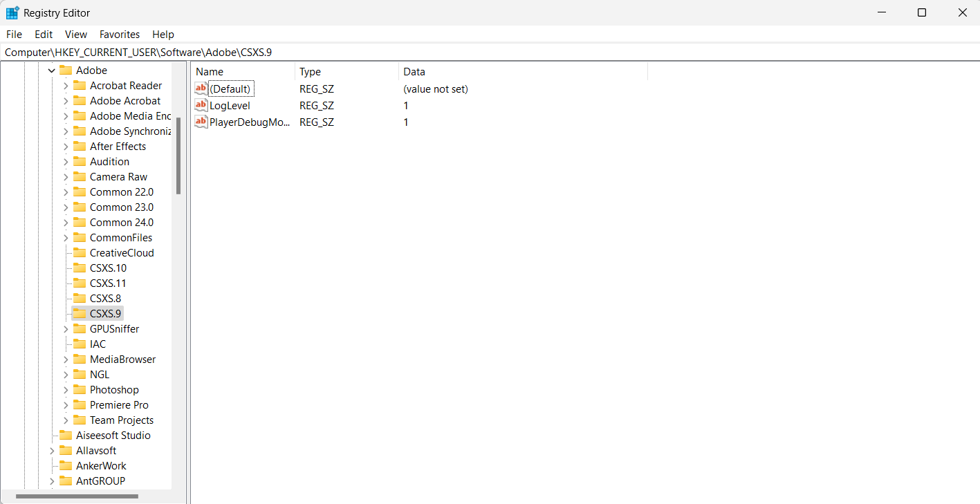Click the MediaBrowser folder icon
The image size is (980, 504).
point(80,360)
